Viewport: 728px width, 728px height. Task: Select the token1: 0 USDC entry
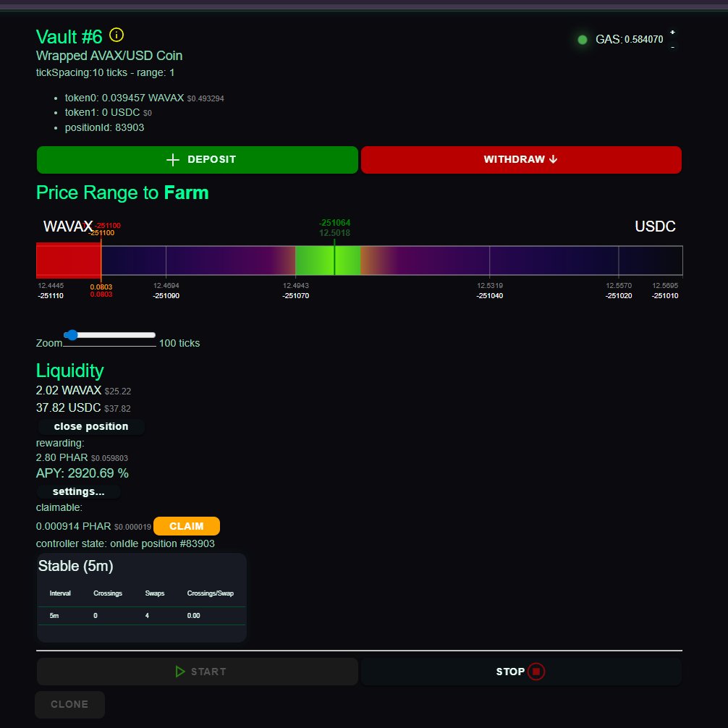(x=102, y=113)
